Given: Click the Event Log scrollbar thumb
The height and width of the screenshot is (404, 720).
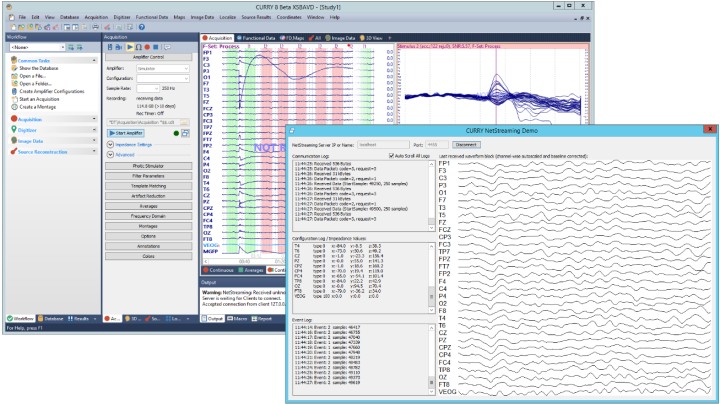Looking at the screenshot, I should click(431, 382).
